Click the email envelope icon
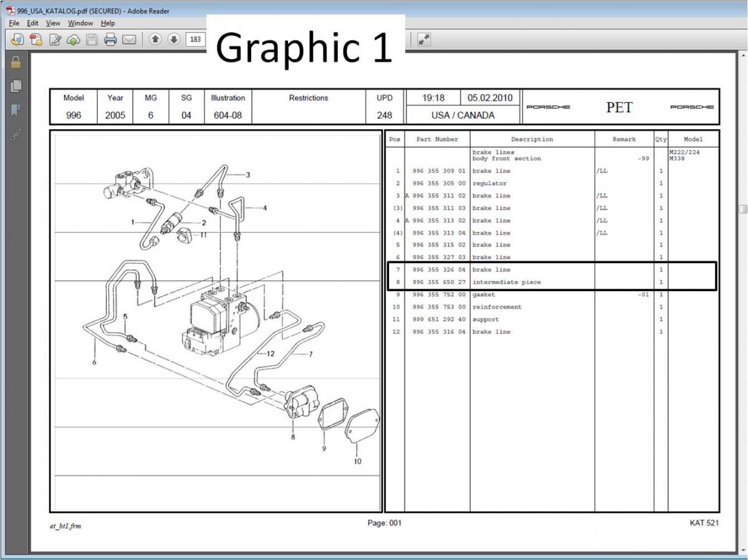The height and width of the screenshot is (560, 748). pyautogui.click(x=129, y=40)
